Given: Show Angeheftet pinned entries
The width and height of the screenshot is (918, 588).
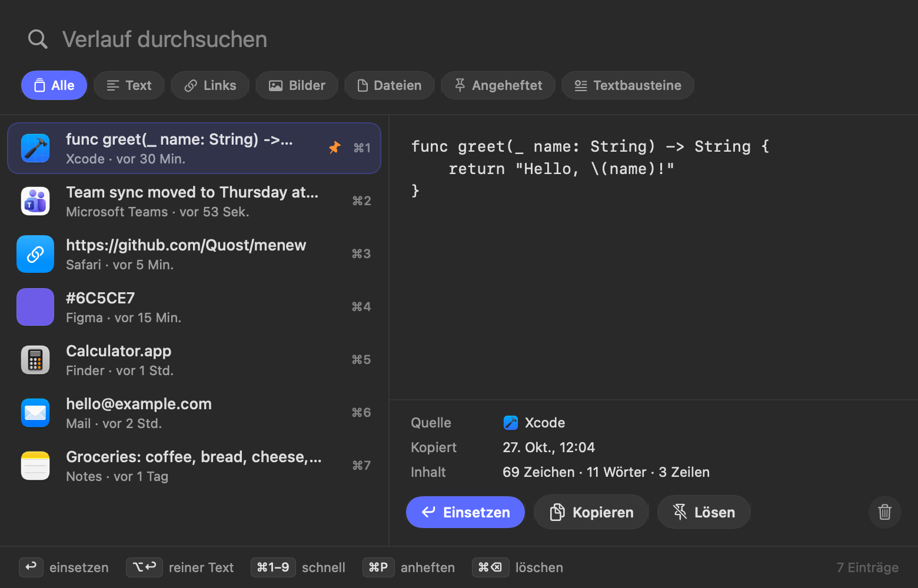Looking at the screenshot, I should (x=498, y=85).
